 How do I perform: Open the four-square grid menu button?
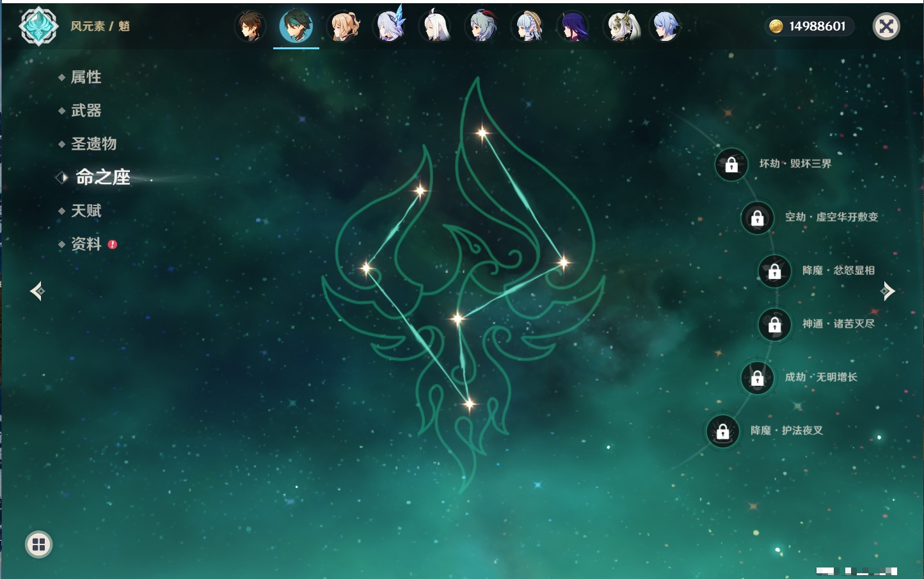[39, 544]
